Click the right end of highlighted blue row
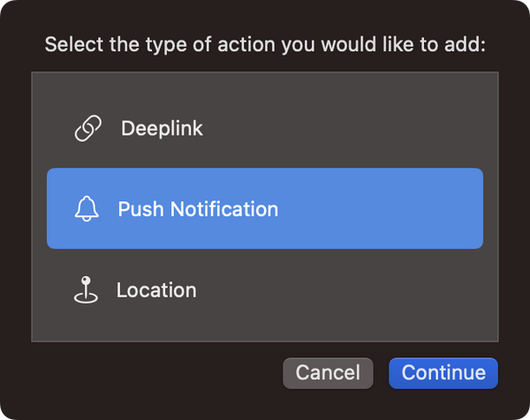Image resolution: width=530 pixels, height=420 pixels. [x=459, y=209]
